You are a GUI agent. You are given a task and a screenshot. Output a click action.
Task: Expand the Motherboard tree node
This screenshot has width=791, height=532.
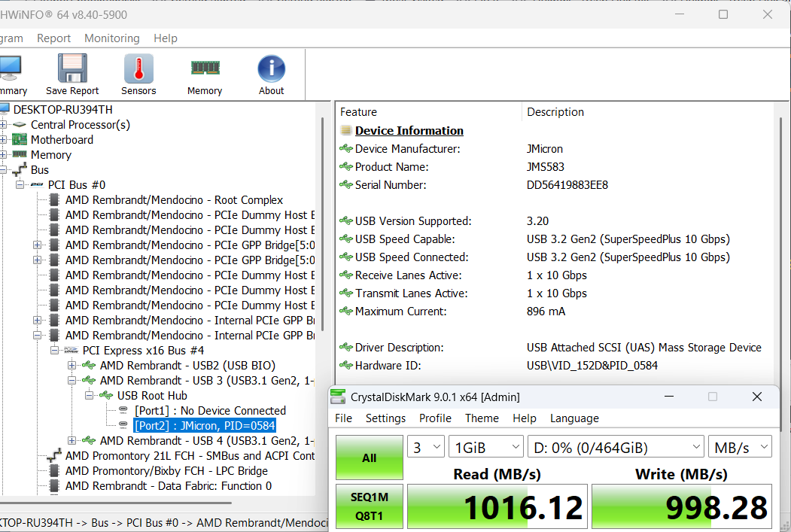pos(3,139)
